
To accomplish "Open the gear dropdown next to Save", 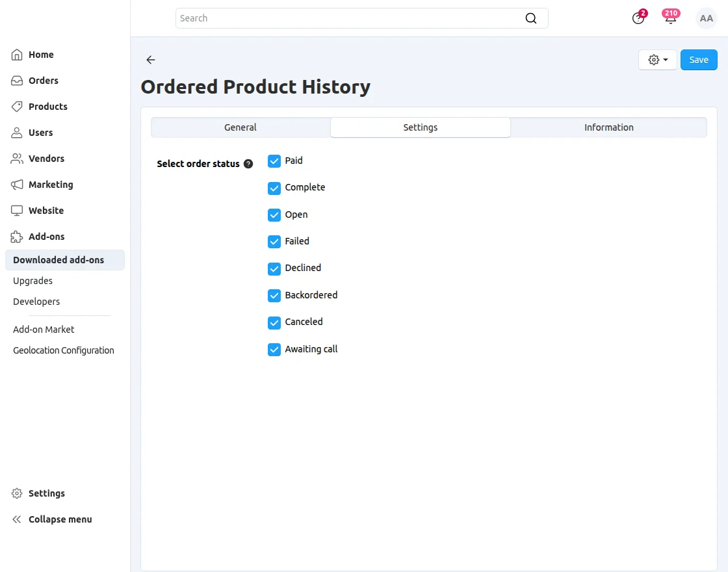I will tap(657, 60).
